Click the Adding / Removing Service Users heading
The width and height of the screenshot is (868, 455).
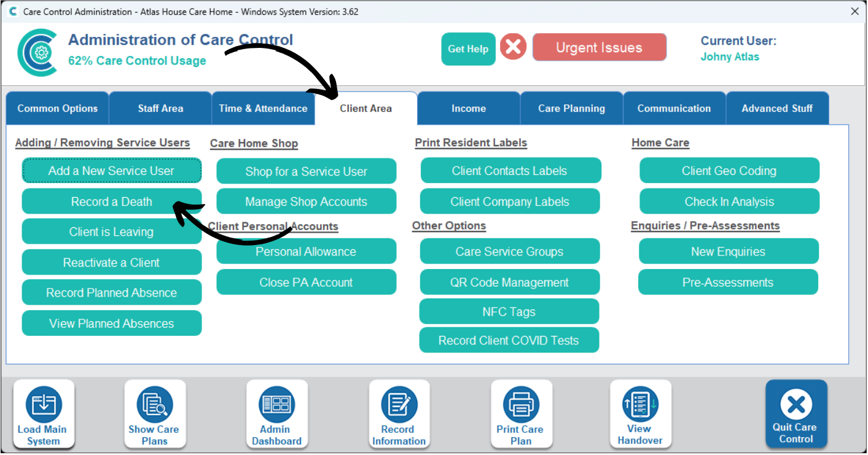point(103,142)
